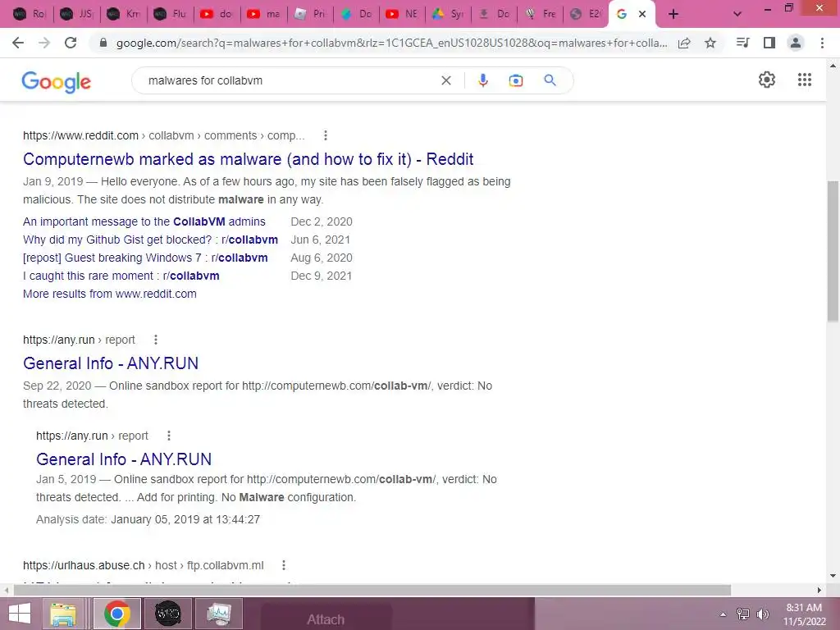Image resolution: width=840 pixels, height=630 pixels.
Task: Open options for the Reddit result
Action: (325, 135)
